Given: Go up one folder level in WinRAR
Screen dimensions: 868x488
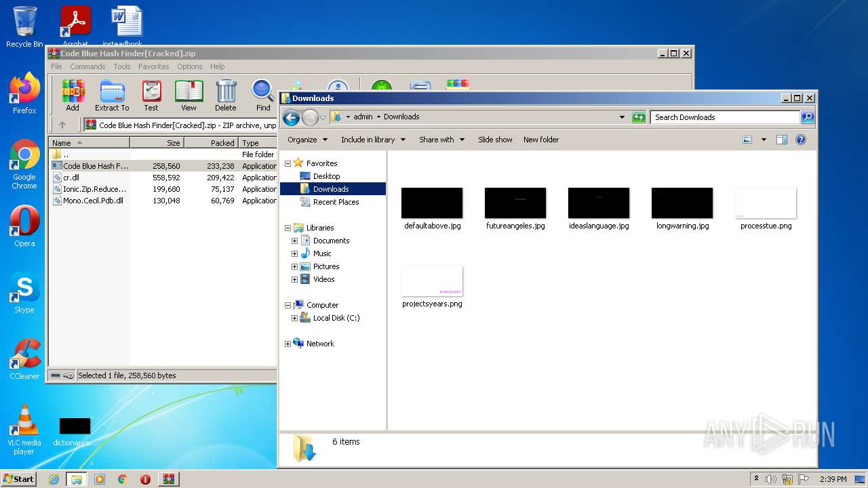Looking at the screenshot, I should (62, 125).
